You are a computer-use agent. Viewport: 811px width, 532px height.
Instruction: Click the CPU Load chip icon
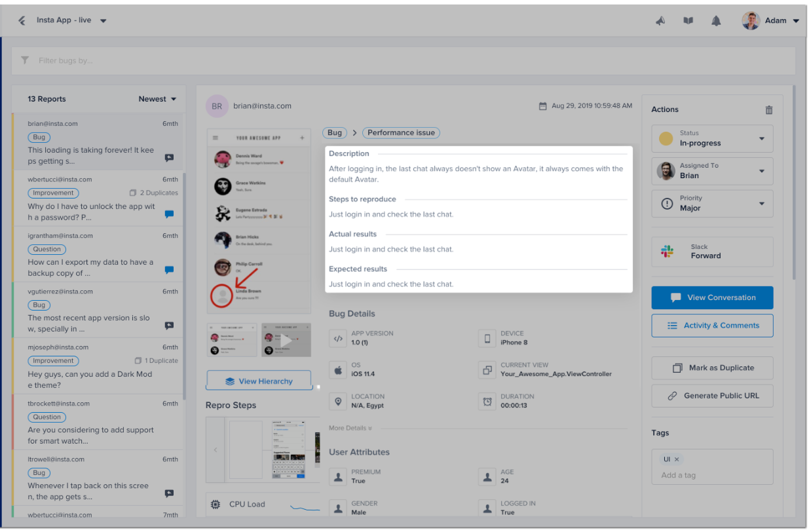[x=215, y=504]
